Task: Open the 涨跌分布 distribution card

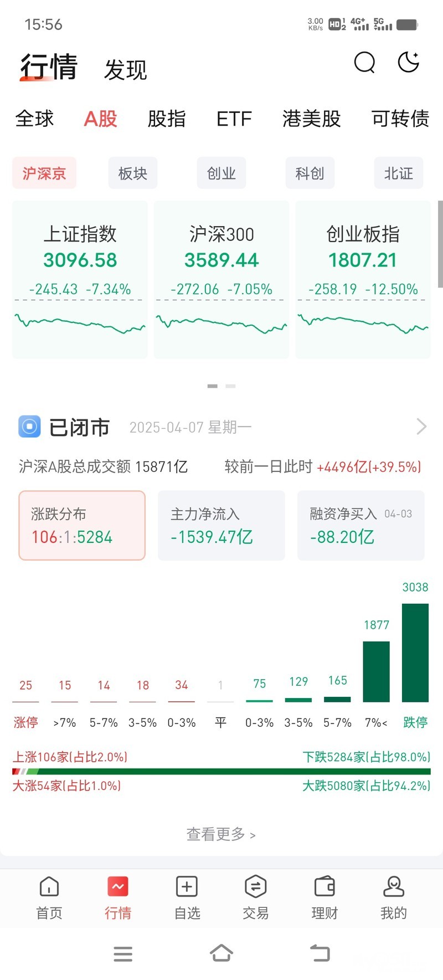Action: 82,525
